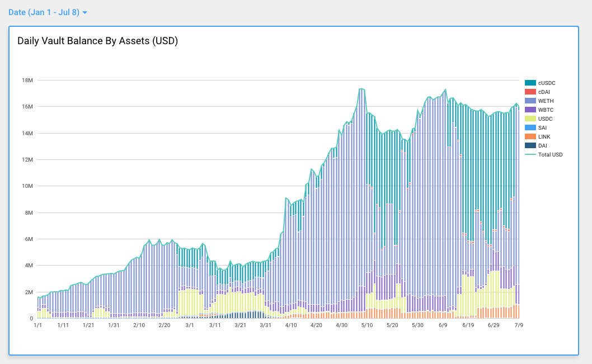
Task: Click the SAI blue legend swatch
Action: 530,127
